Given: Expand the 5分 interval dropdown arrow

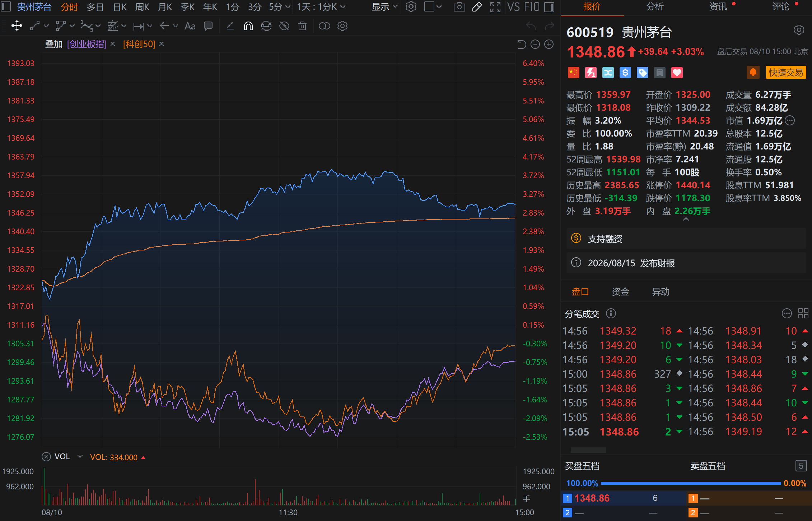Looking at the screenshot, I should [288, 7].
